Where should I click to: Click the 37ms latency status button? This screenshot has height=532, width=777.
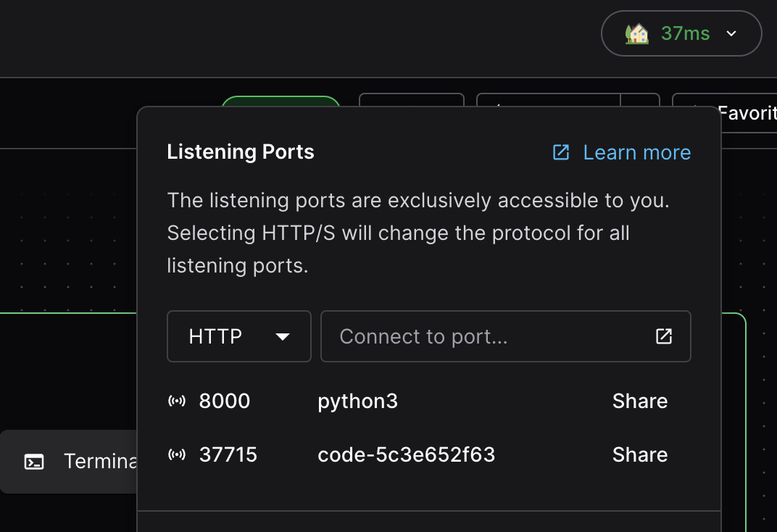click(x=681, y=33)
